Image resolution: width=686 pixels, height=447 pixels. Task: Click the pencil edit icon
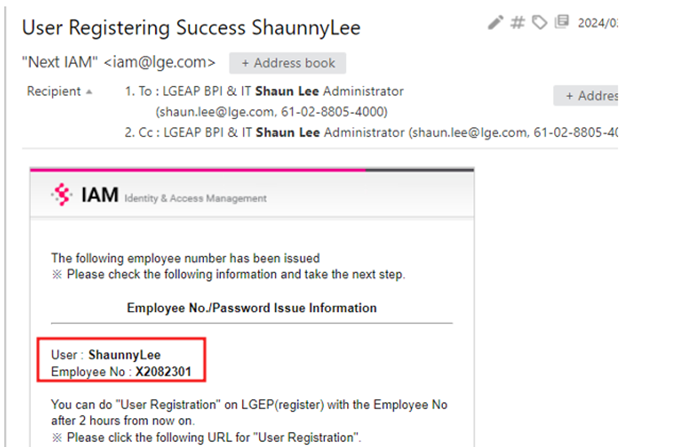pos(495,24)
